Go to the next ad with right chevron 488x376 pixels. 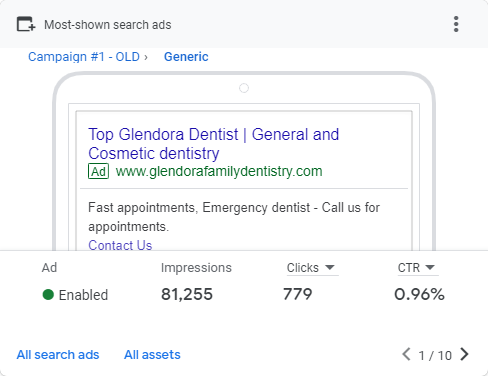click(464, 354)
